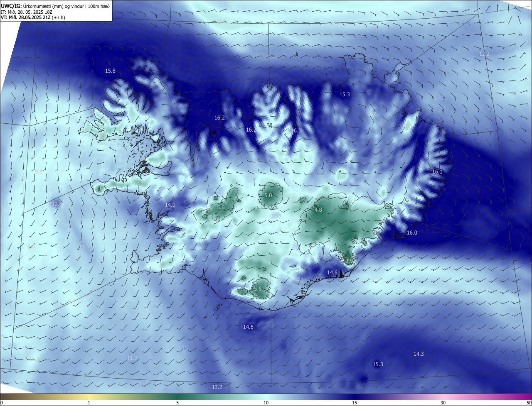This screenshot has height=406, width=532.
Task: Select the 14.0 value label
Action: pos(170,205)
